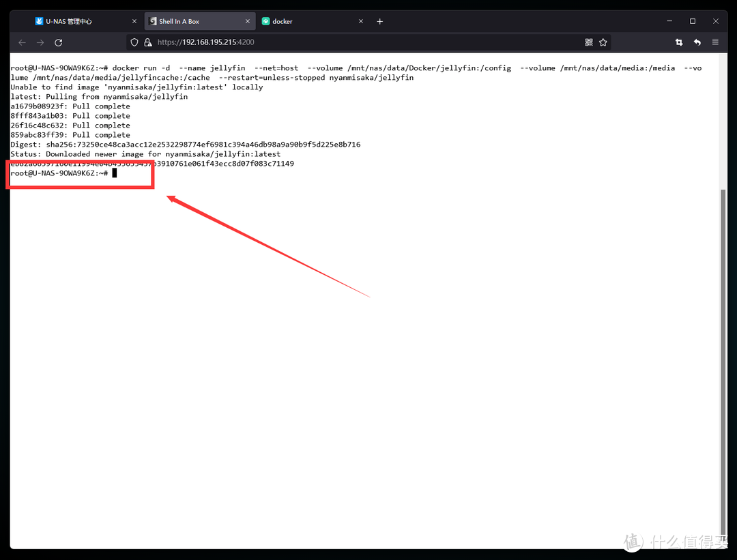Open the browser hamburger menu
Screen dimensions: 737x560
pyautogui.click(x=715, y=42)
